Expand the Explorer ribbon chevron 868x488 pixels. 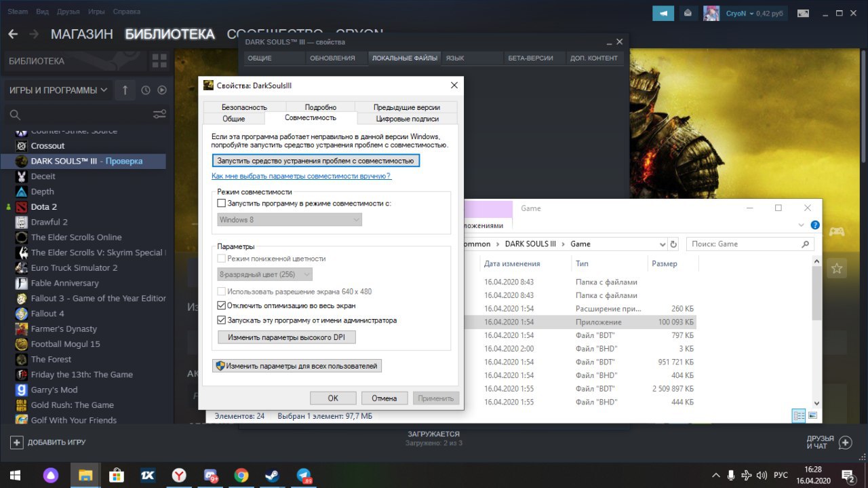[802, 225]
